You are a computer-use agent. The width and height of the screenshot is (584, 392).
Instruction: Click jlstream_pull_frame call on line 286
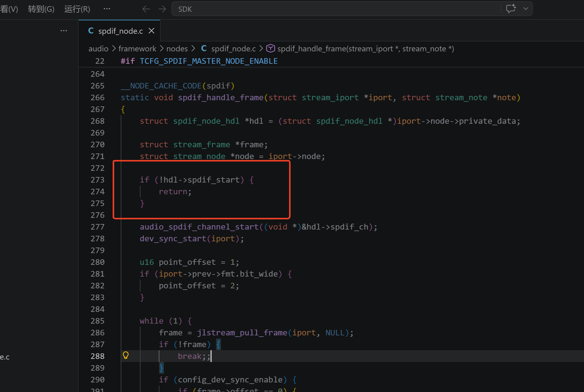click(242, 333)
